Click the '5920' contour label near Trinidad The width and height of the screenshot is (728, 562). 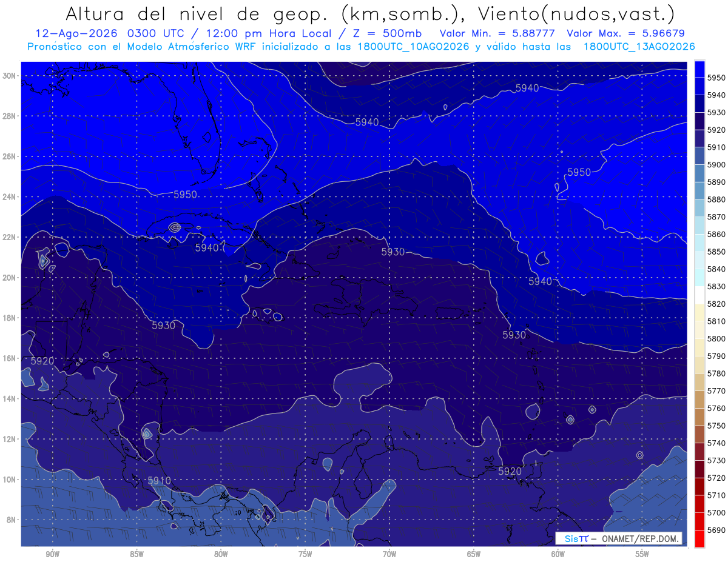[x=510, y=471]
